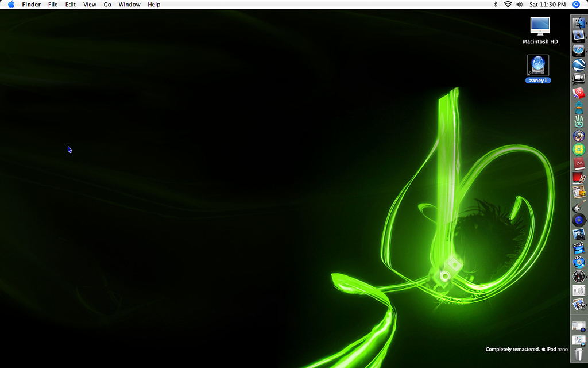Open the Trash in the Dock

tap(579, 354)
